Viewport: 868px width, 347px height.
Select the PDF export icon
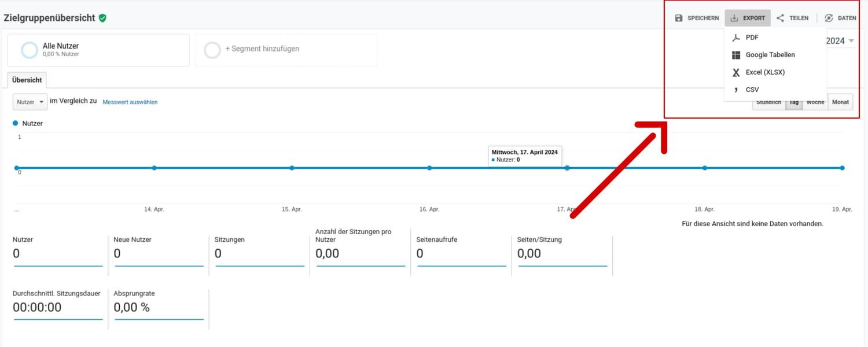click(736, 37)
